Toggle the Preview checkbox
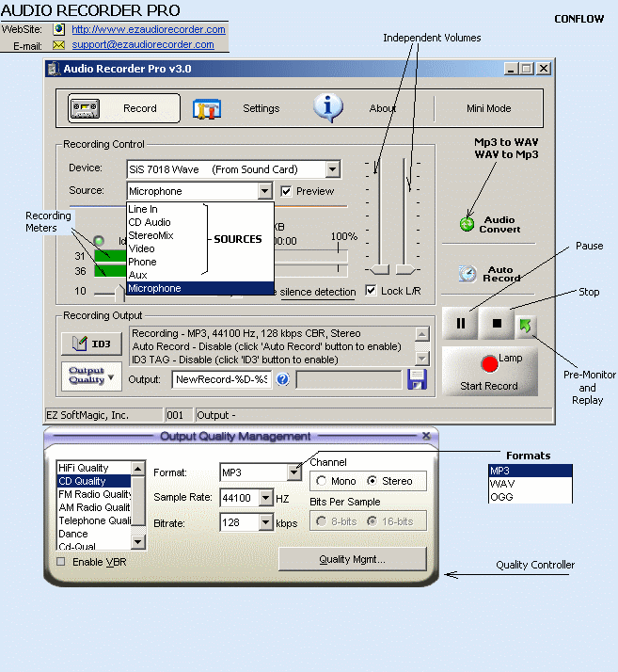Viewport: 618px width, 672px height. pyautogui.click(x=286, y=191)
